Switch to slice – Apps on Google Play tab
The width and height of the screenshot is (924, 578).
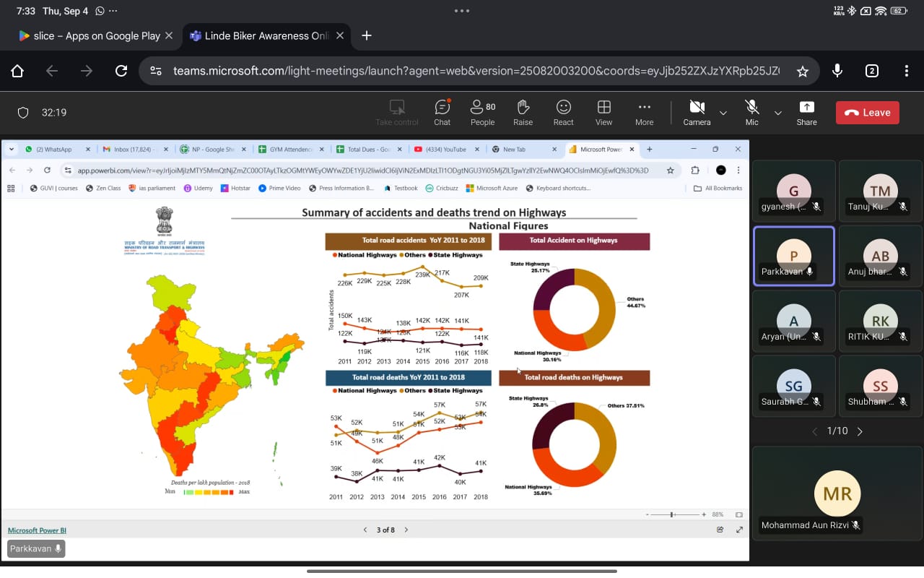(89, 35)
